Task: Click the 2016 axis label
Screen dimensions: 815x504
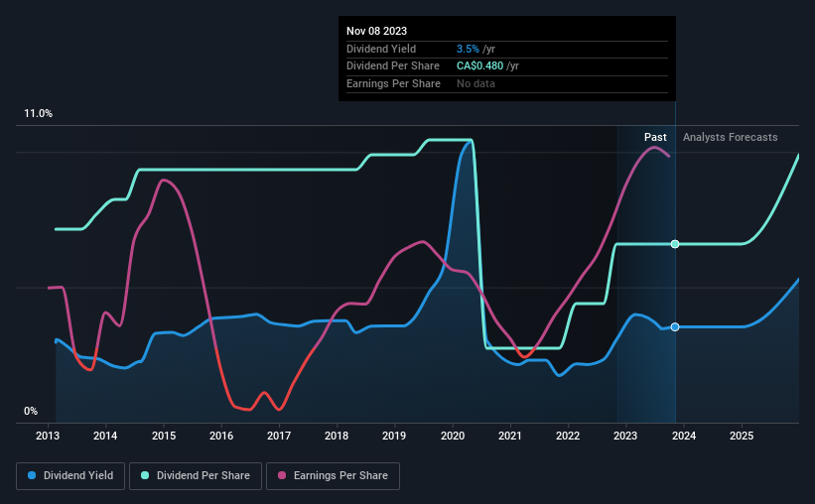Action: (x=221, y=436)
